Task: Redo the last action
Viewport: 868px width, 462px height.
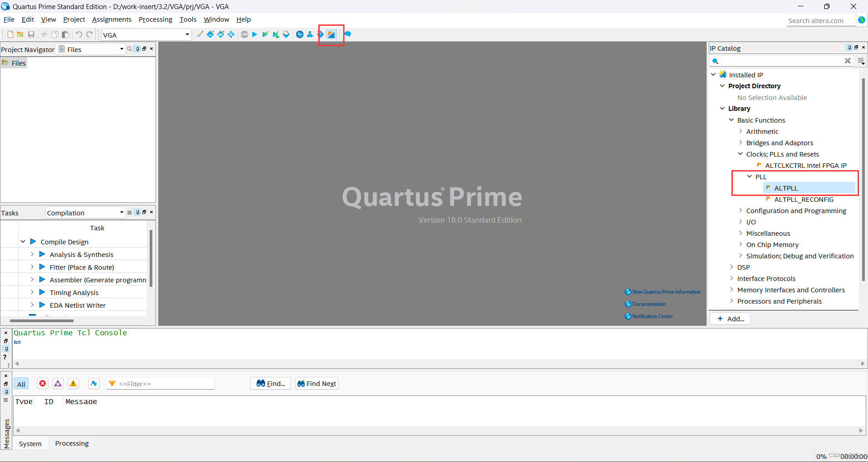Action: (90, 34)
